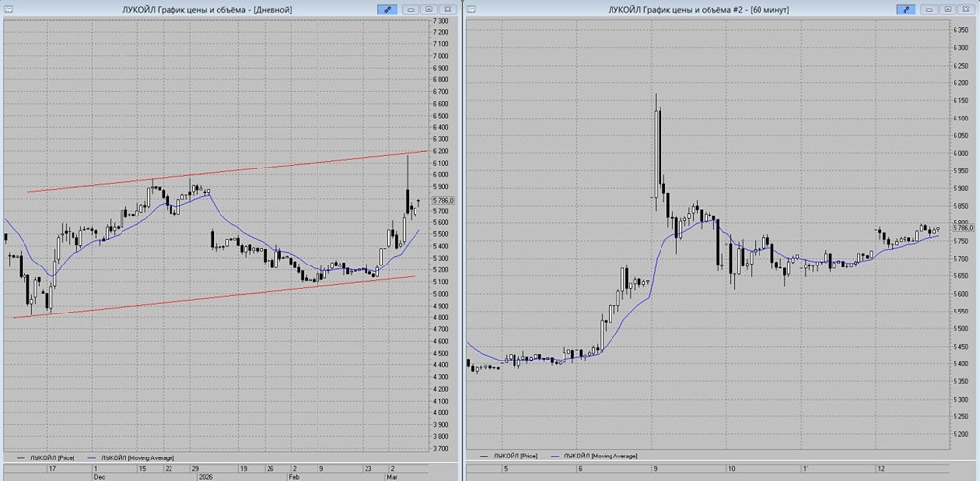Click the 5 200 level on 60-minute price axis

tap(958, 434)
